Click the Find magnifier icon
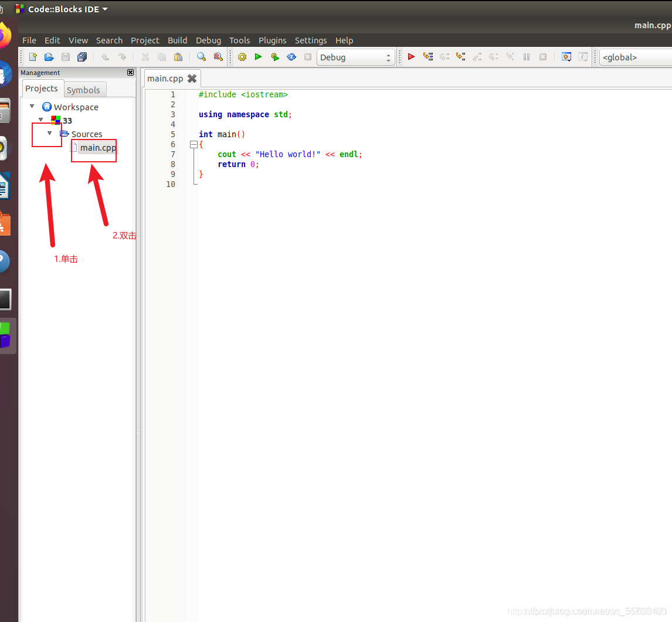 [x=201, y=57]
